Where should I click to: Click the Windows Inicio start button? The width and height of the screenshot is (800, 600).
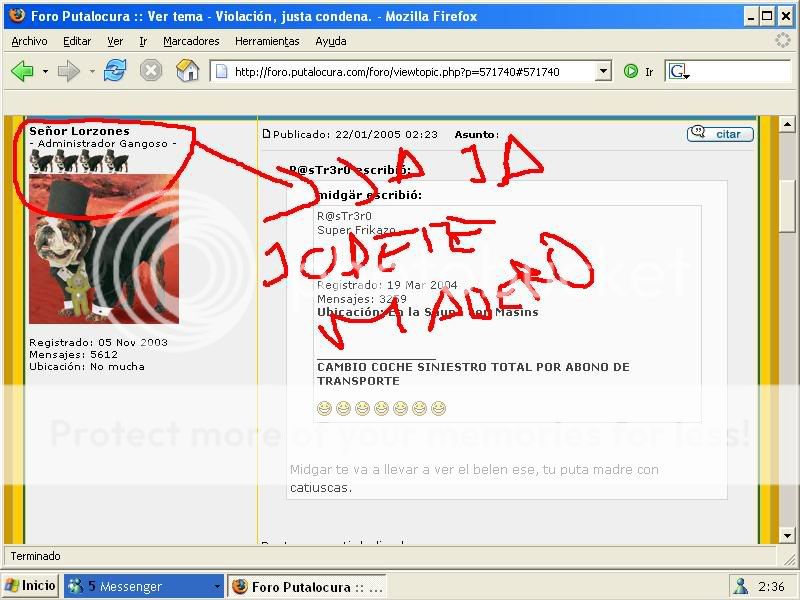[30, 586]
